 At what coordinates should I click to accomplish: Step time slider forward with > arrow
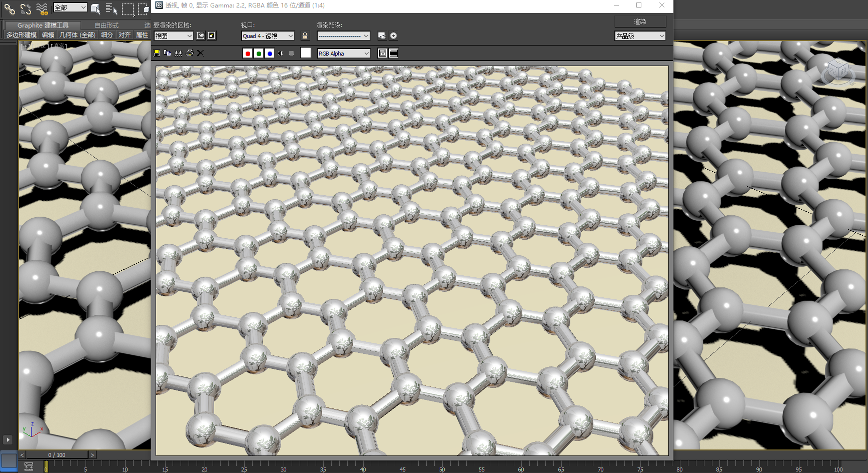(92, 455)
